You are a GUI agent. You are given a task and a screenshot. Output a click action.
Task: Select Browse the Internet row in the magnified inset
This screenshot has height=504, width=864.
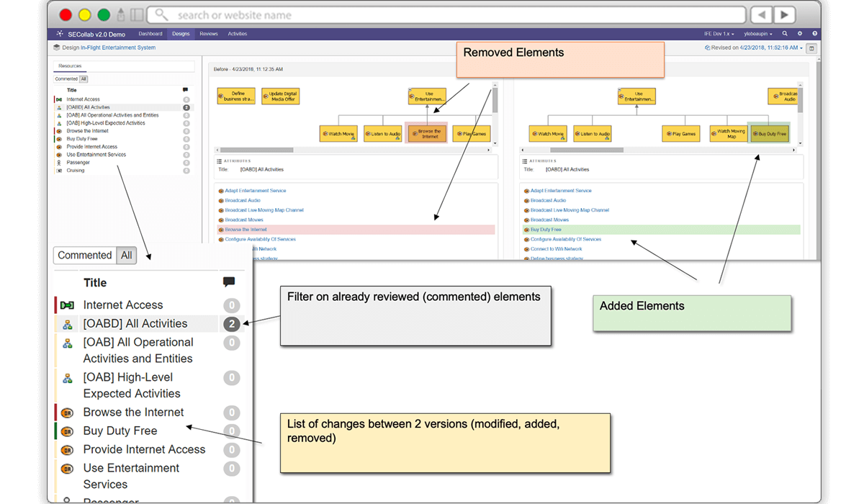click(x=148, y=413)
